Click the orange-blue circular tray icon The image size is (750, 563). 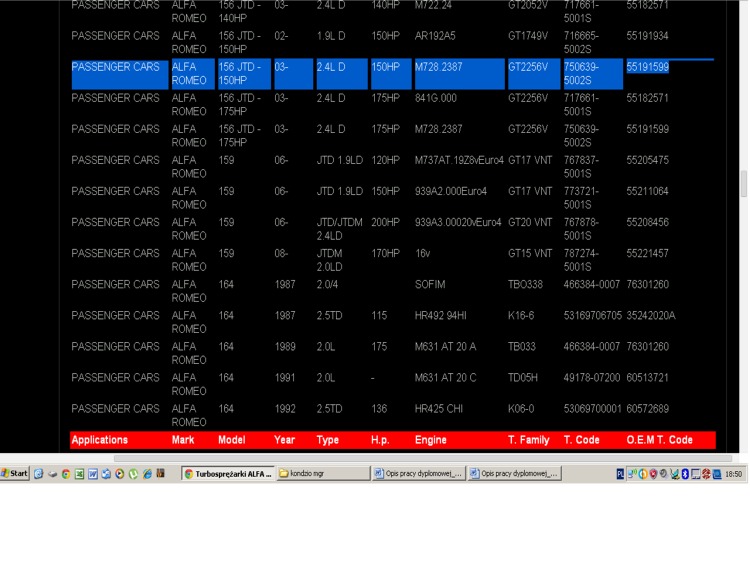click(643, 474)
